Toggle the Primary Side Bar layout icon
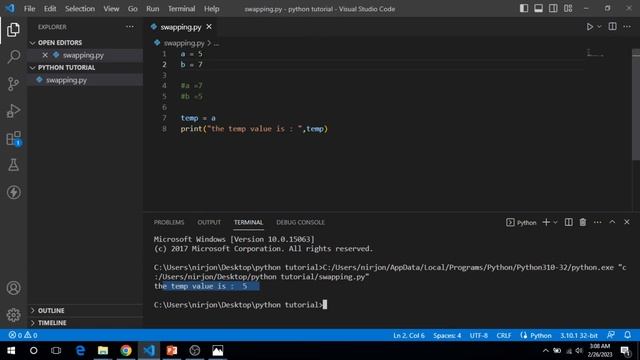 point(524,8)
